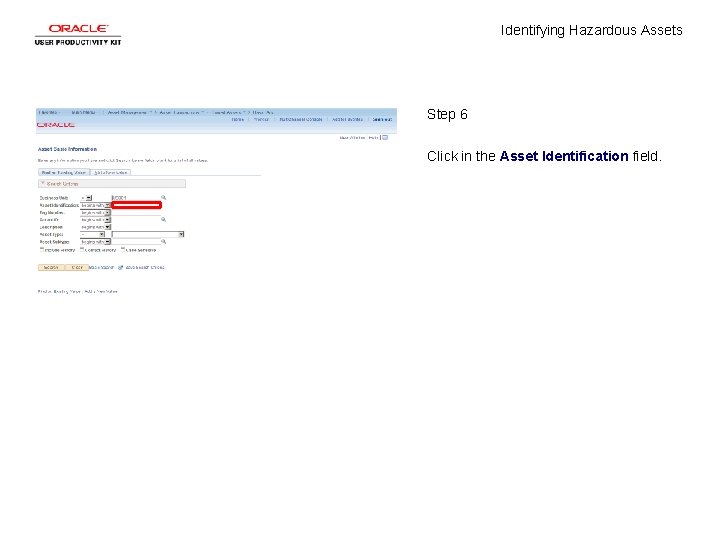720x540 pixels.
Task: Collapse the Search Criteria section
Action: click(x=42, y=183)
